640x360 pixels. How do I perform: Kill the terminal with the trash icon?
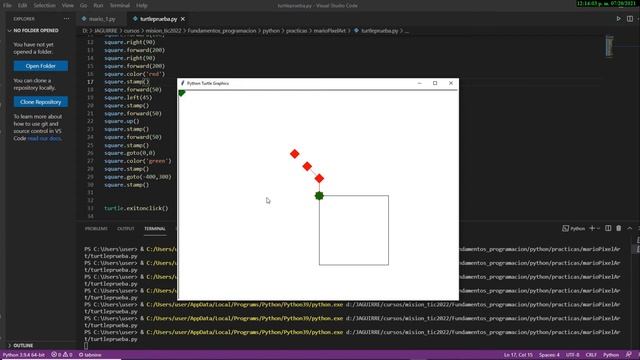(619, 228)
